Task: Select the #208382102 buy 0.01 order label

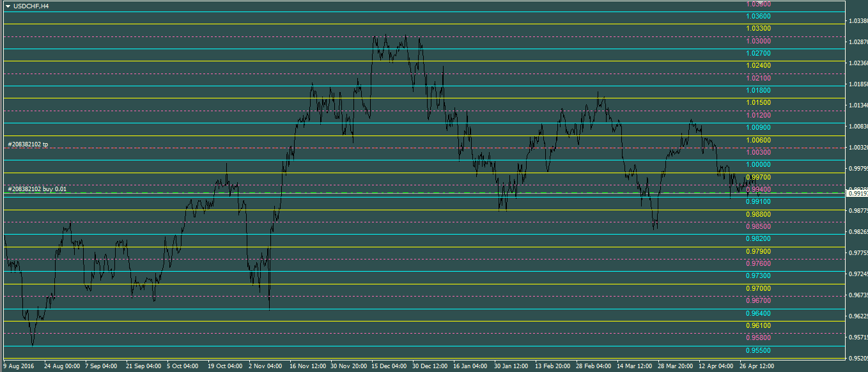Action: [x=36, y=189]
